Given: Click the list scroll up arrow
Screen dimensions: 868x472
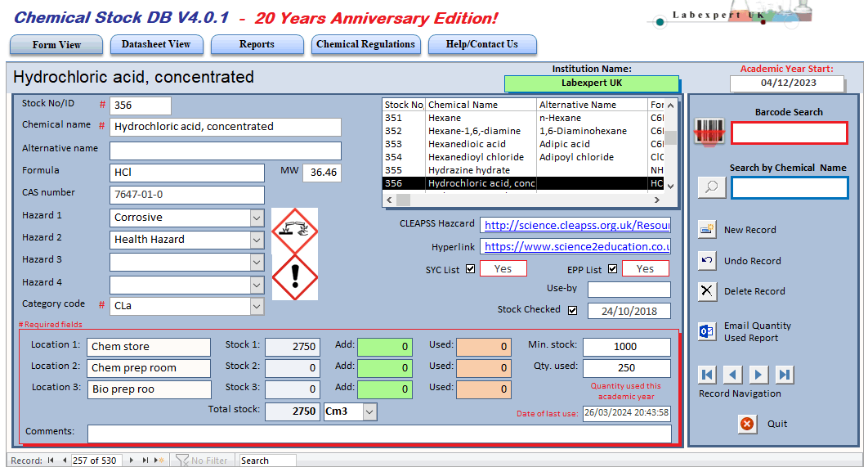Looking at the screenshot, I should [x=670, y=105].
